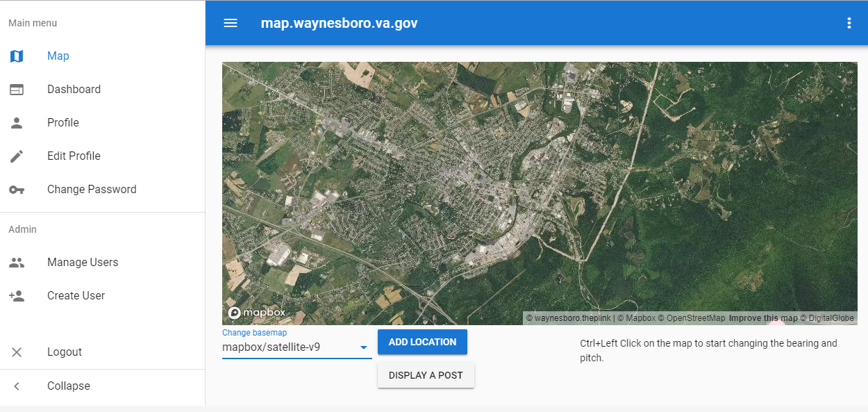The height and width of the screenshot is (412, 868).
Task: Toggle the hamburger menu in header
Action: (x=231, y=23)
